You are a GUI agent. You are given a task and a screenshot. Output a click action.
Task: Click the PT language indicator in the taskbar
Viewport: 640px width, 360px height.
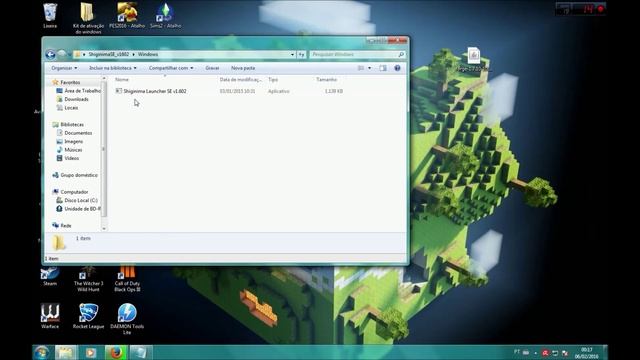click(x=517, y=352)
